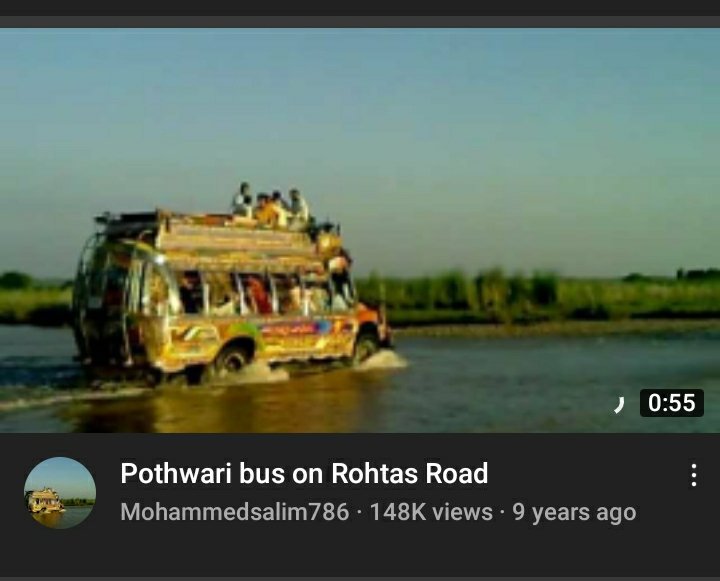Open the Mohammedsalim786 channel avatar

pos(60,493)
